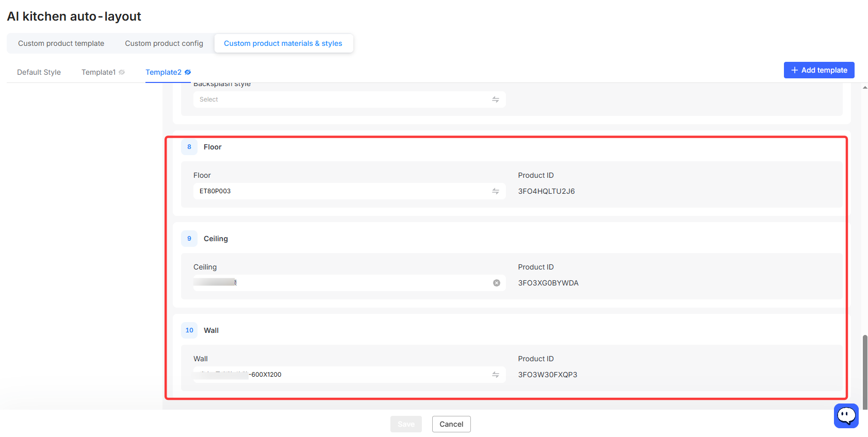Viewport: 868px width, 437px height.
Task: Click inside the Ceiling input field
Action: click(349, 283)
